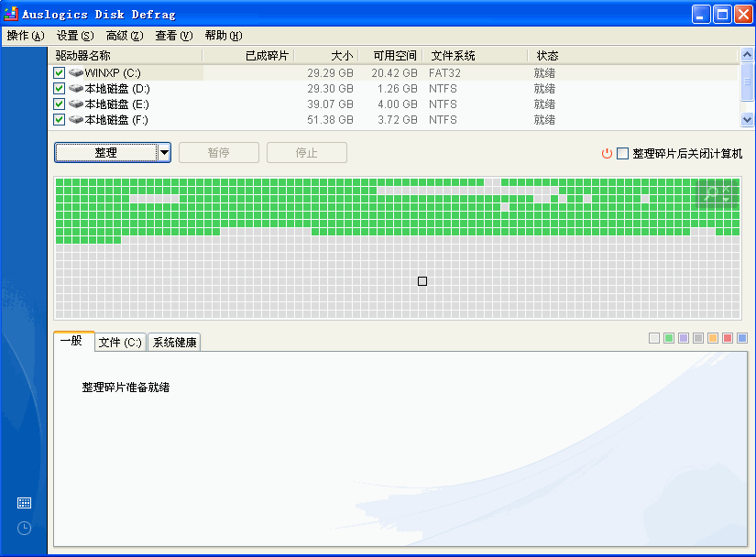Click the 1.26 GB free space cell
Viewport: 756px width, 557px height.
tap(398, 89)
